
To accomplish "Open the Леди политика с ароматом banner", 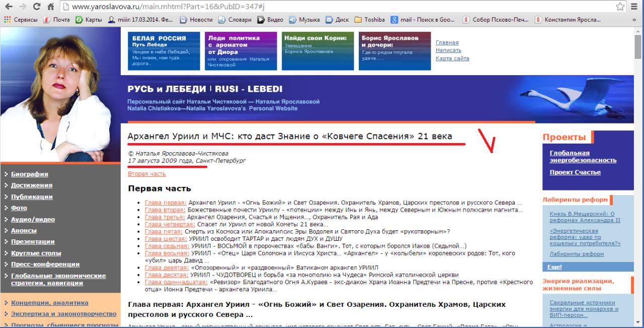I will [x=240, y=51].
